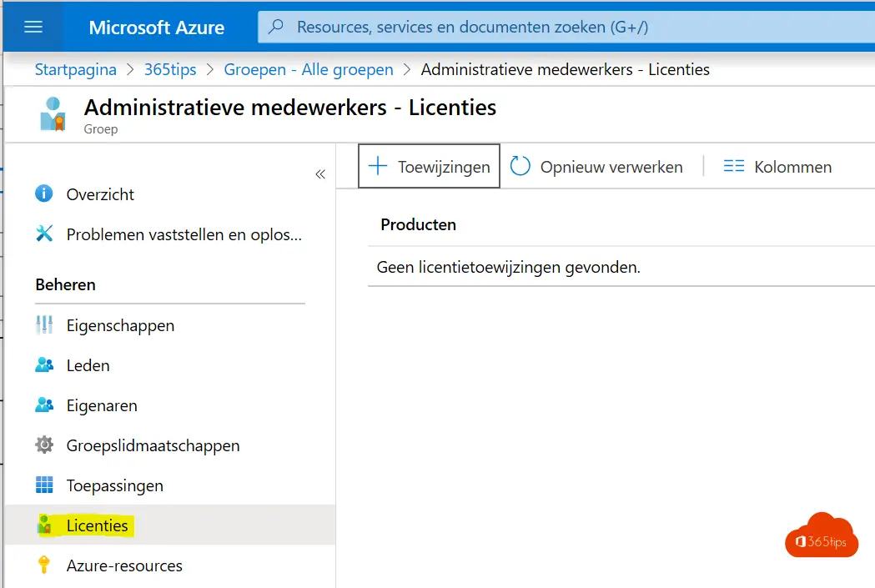The height and width of the screenshot is (588, 875).
Task: Click the group avatar icon beside title
Action: click(53, 114)
